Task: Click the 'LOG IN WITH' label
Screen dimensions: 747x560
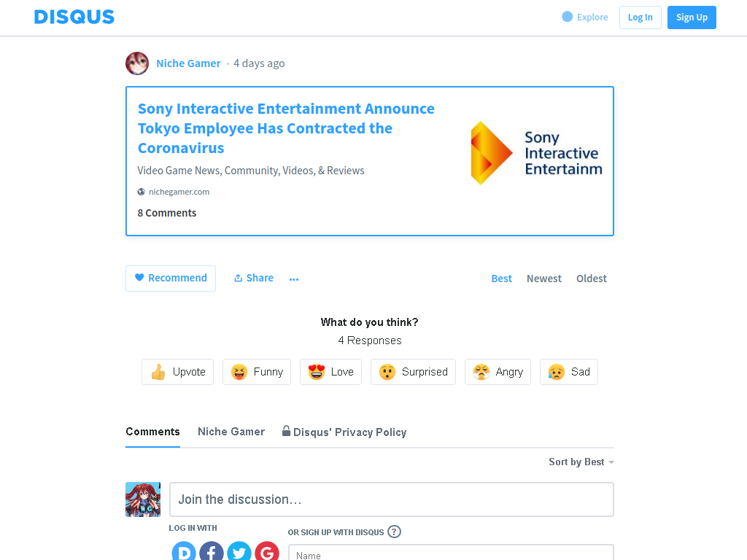Action: point(193,528)
